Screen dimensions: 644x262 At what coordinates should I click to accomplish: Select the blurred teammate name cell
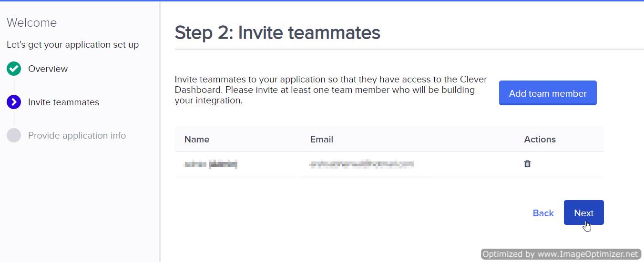211,164
